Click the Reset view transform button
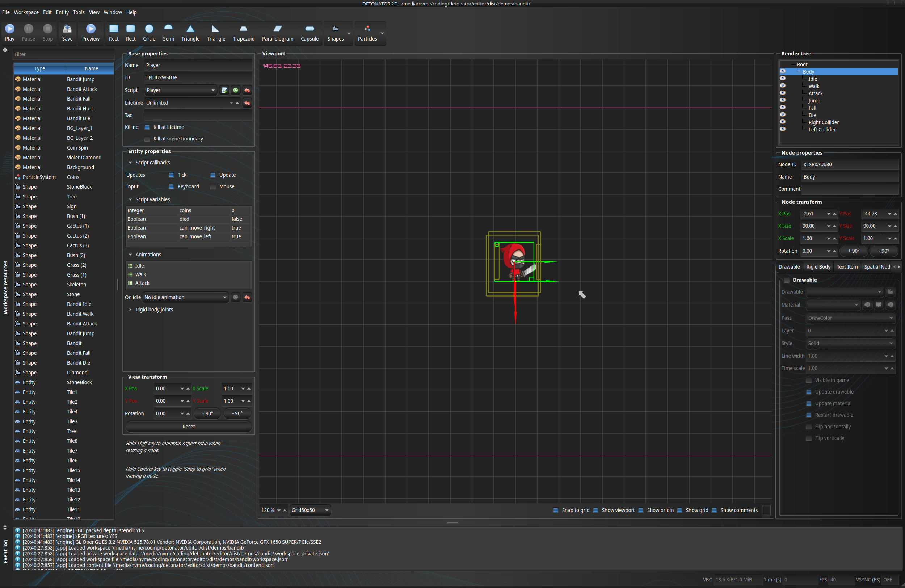The height and width of the screenshot is (588, 905). [x=187, y=426]
